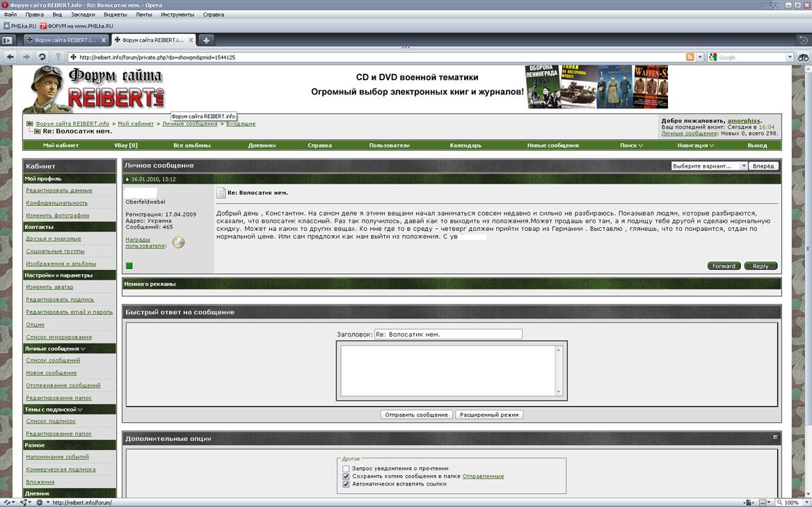Screen dimensions: 812x507
Task: Click the Заголовок subject input field
Action: click(448, 335)
